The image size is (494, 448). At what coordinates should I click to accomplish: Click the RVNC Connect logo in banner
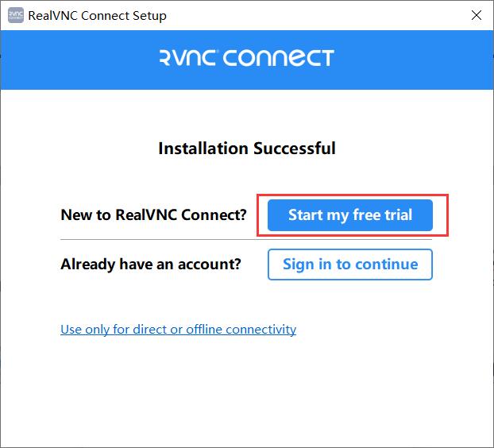tap(247, 58)
